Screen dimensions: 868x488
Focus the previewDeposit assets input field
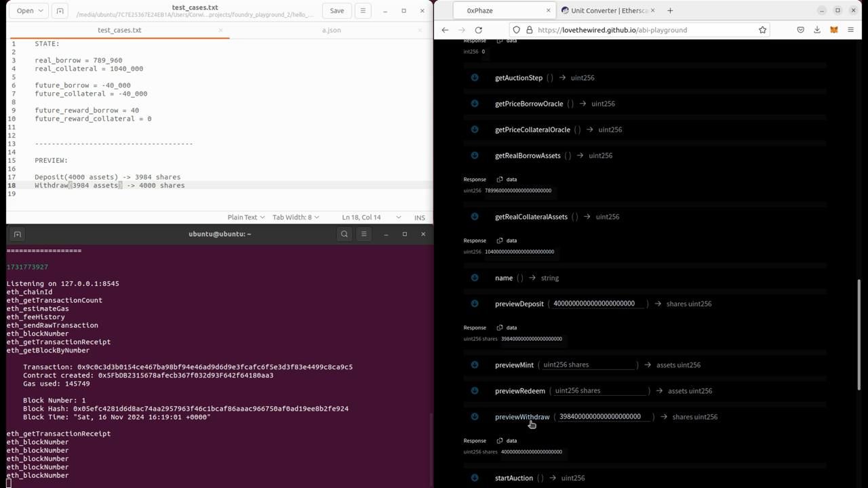[x=597, y=304]
